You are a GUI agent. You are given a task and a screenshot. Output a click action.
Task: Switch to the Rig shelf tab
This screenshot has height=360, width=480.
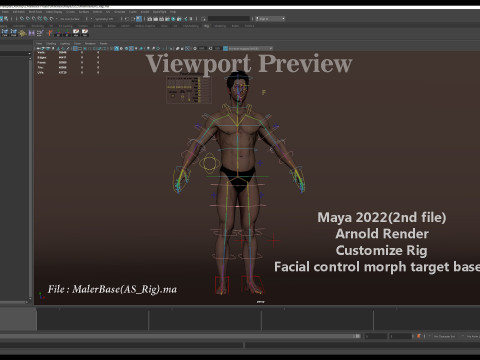[x=206, y=26]
